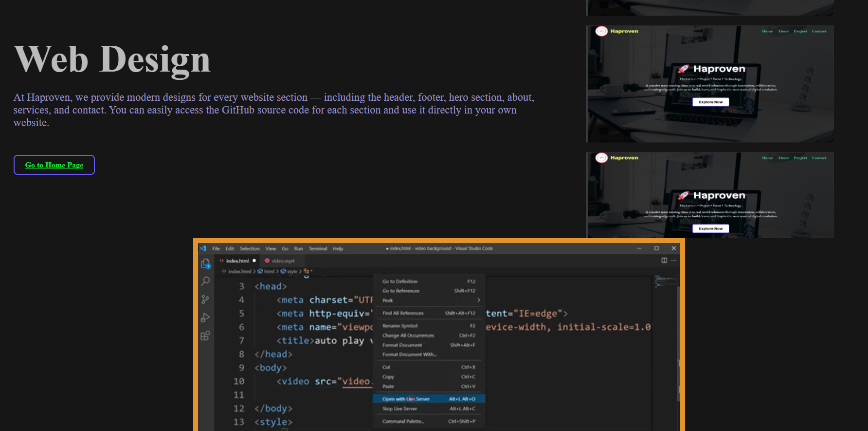Click the title tag code on line 7
868x431 pixels.
pyautogui.click(x=325, y=340)
